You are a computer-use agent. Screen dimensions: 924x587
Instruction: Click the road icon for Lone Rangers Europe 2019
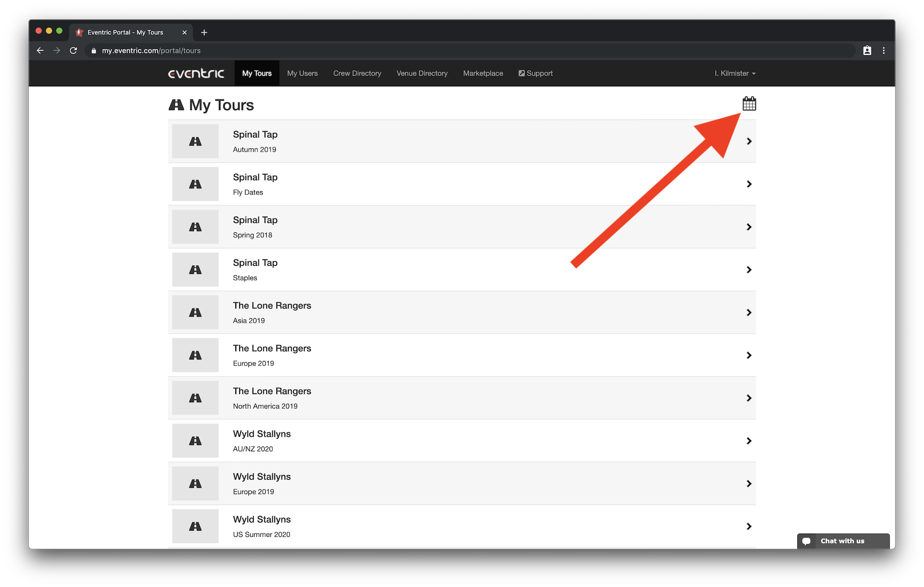tap(195, 356)
